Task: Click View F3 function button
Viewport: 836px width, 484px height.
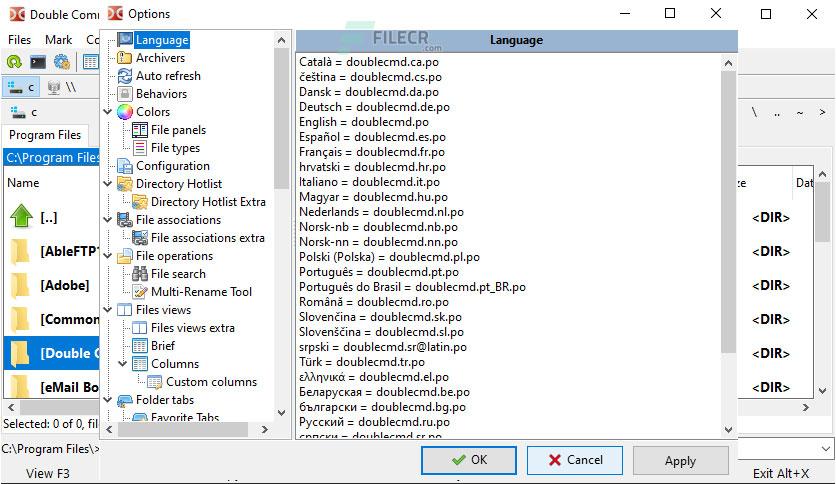Action: (47, 473)
